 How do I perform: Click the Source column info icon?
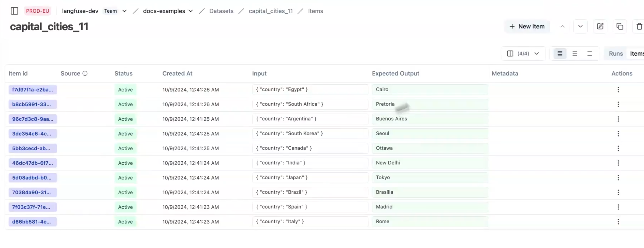(x=85, y=74)
